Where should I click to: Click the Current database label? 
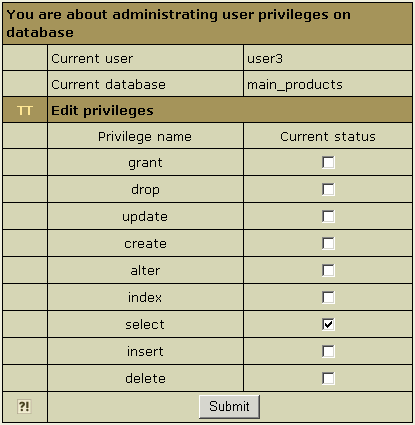[108, 85]
